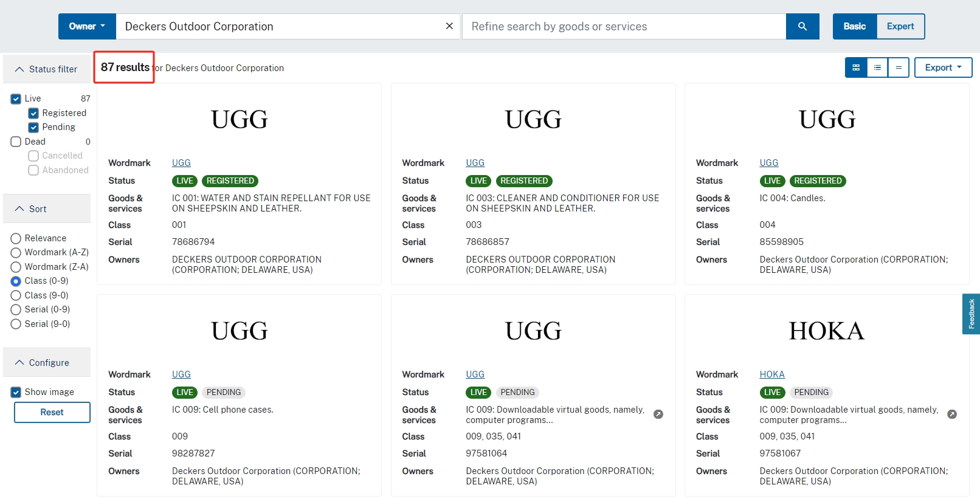Image resolution: width=980 pixels, height=499 pixels.
Task: Expand goods details for UGG serial 97581064
Action: tap(658, 415)
